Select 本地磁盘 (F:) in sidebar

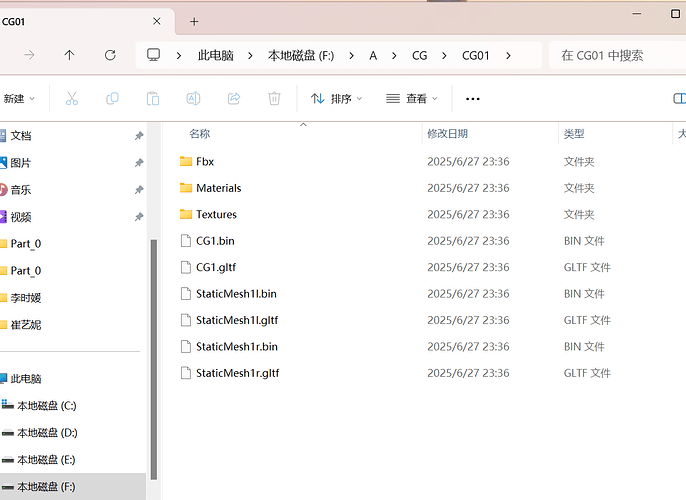46,487
